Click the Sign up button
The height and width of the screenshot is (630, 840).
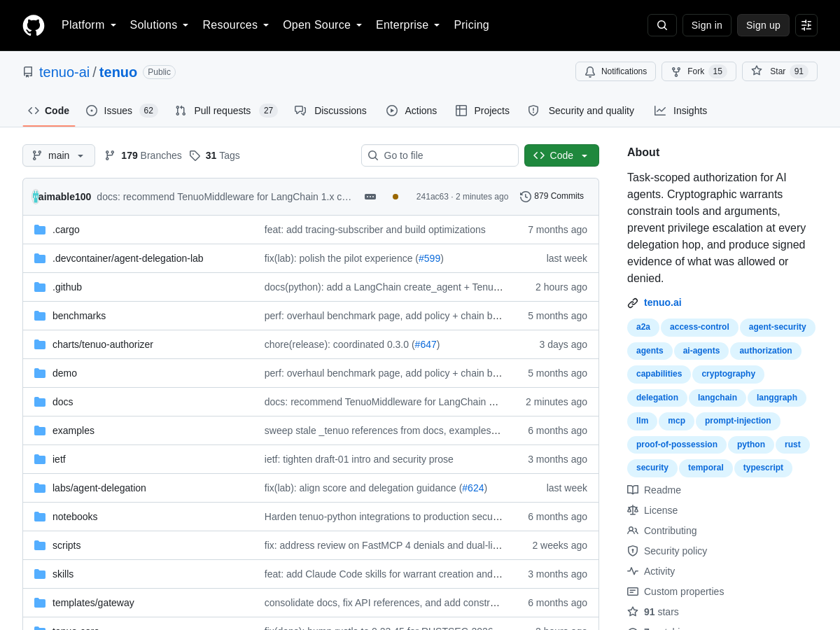click(x=763, y=25)
